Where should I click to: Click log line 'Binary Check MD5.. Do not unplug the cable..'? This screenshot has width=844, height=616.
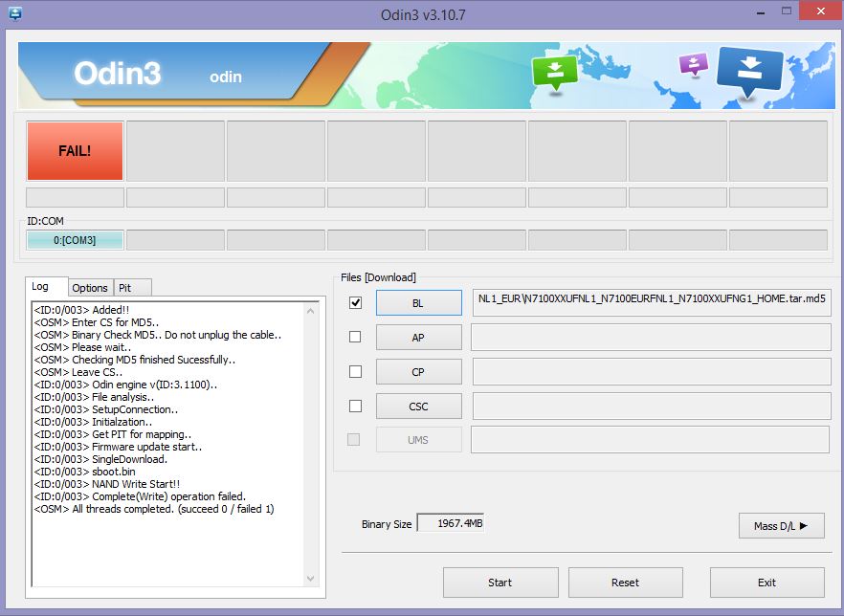click(x=158, y=335)
